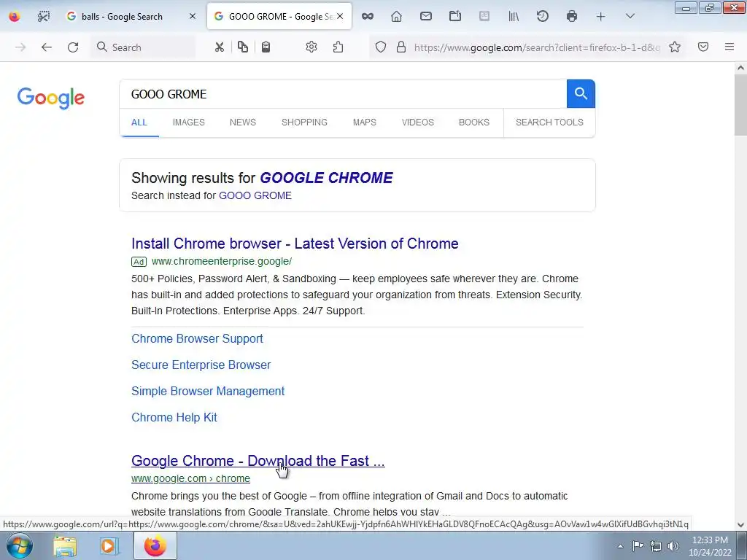Open the tracking protection shield icon

pyautogui.click(x=381, y=47)
